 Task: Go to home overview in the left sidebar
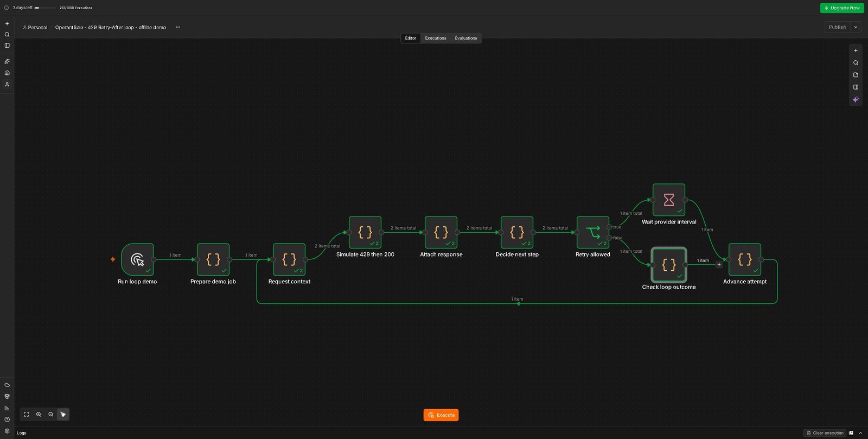tap(7, 73)
